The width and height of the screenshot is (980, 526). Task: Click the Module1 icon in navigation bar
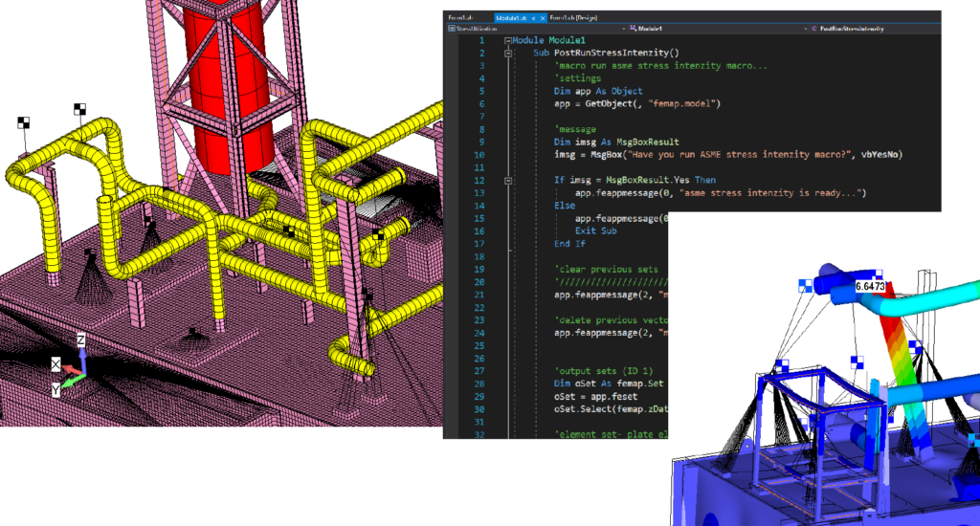pos(634,29)
